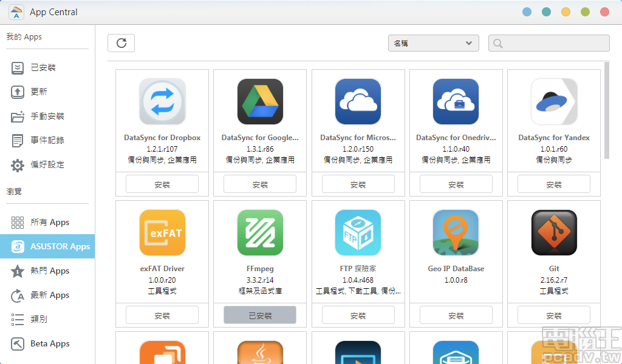Click the refresh icon above the app list
622x364 pixels.
coord(121,42)
